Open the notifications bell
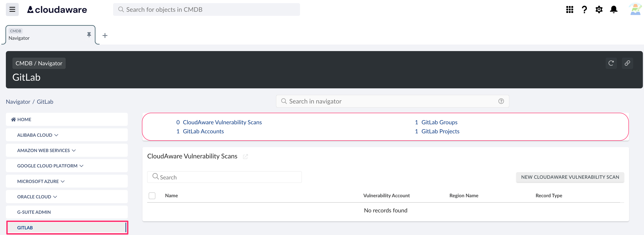This screenshot has width=644, height=235. [614, 9]
